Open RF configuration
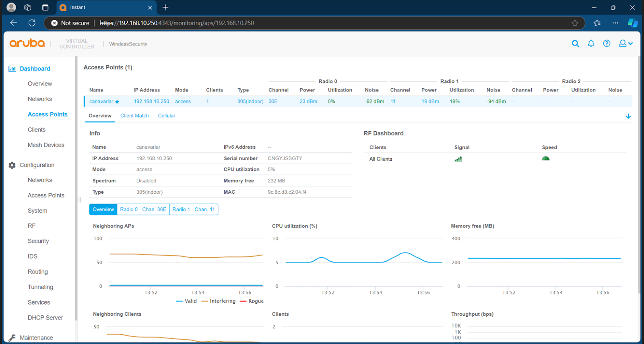This screenshot has width=644, height=344. 31,226
